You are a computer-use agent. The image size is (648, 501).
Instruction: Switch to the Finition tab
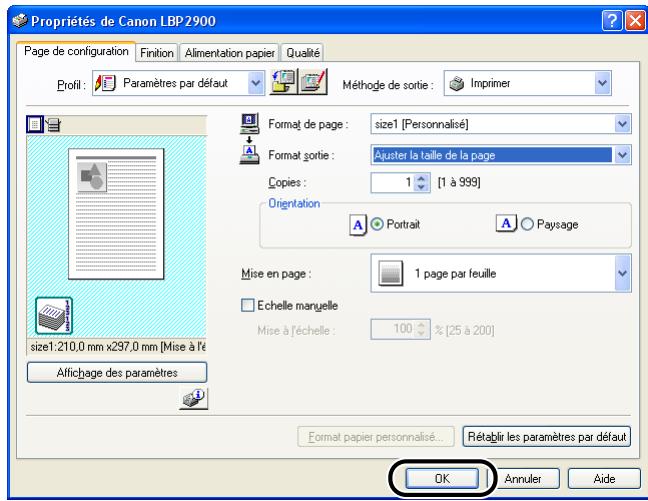pyautogui.click(x=157, y=53)
